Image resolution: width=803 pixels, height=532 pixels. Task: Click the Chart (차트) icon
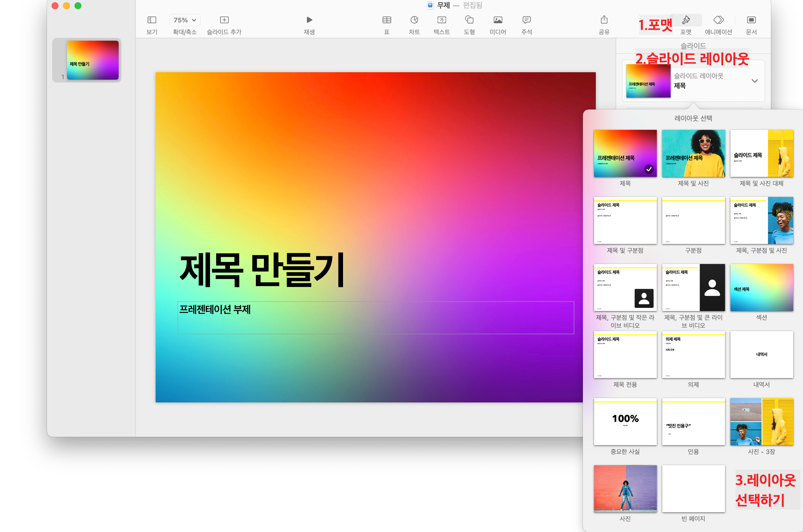pos(414,20)
